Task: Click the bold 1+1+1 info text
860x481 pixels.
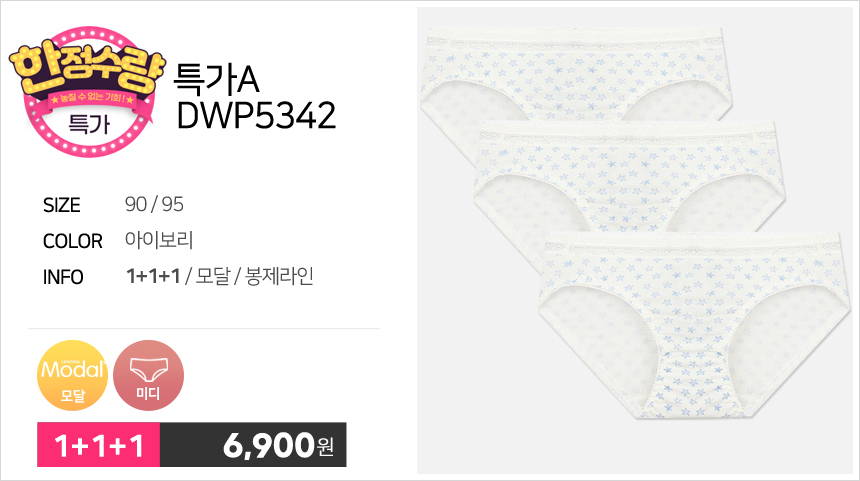Action: coord(153,276)
